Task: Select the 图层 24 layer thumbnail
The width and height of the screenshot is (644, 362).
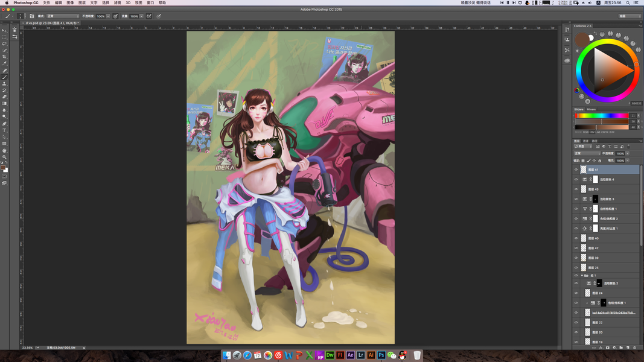Action: [x=588, y=293]
